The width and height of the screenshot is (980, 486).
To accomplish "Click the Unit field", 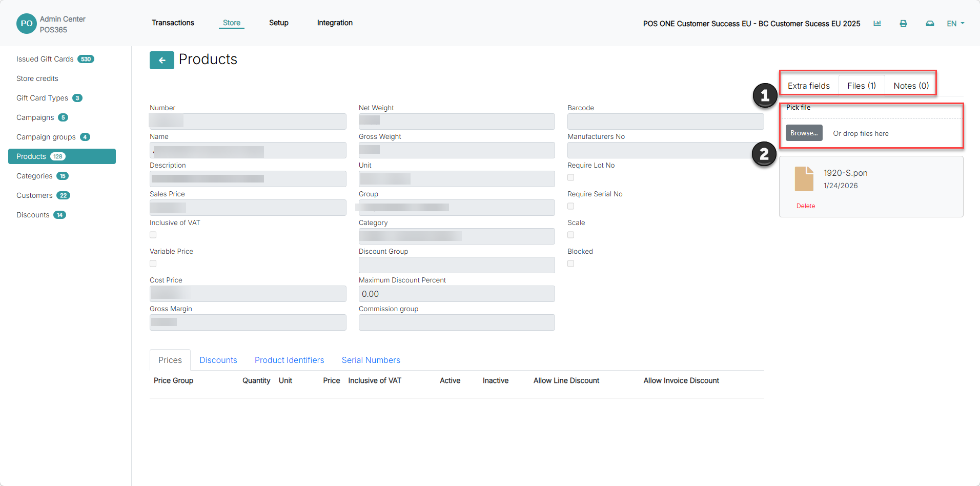I will (457, 179).
